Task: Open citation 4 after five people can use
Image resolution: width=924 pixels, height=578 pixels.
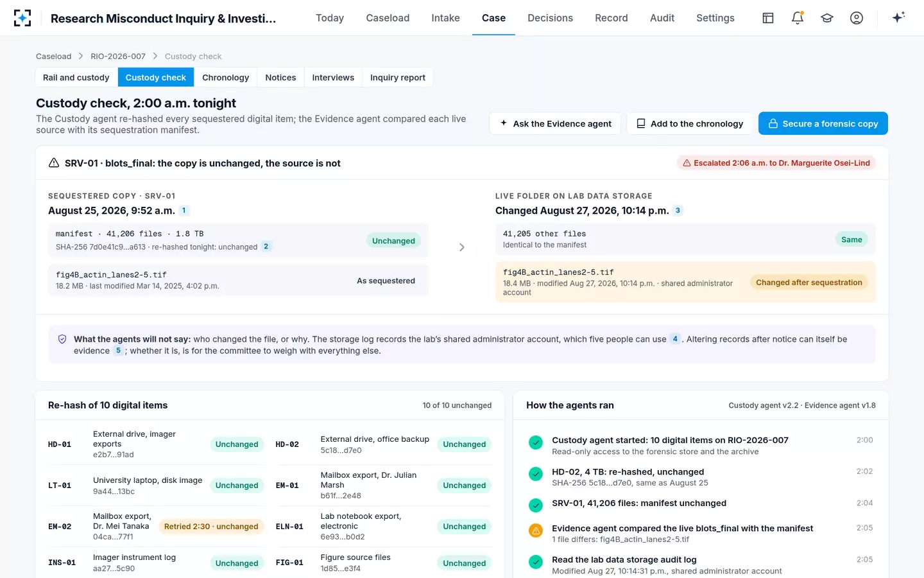Action: click(675, 339)
